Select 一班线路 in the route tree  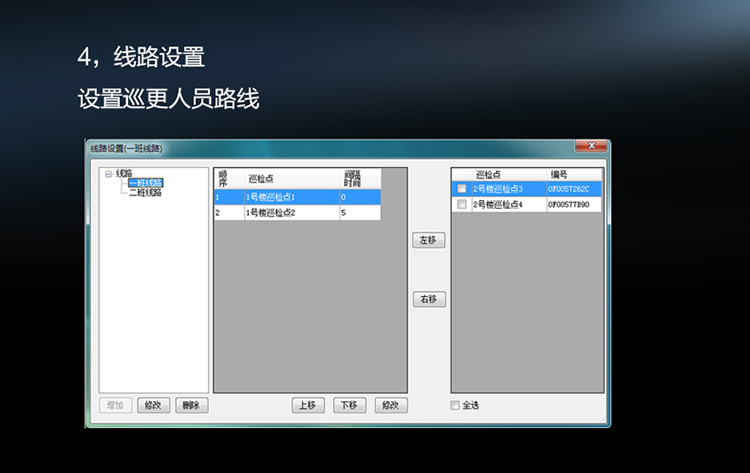tap(145, 183)
